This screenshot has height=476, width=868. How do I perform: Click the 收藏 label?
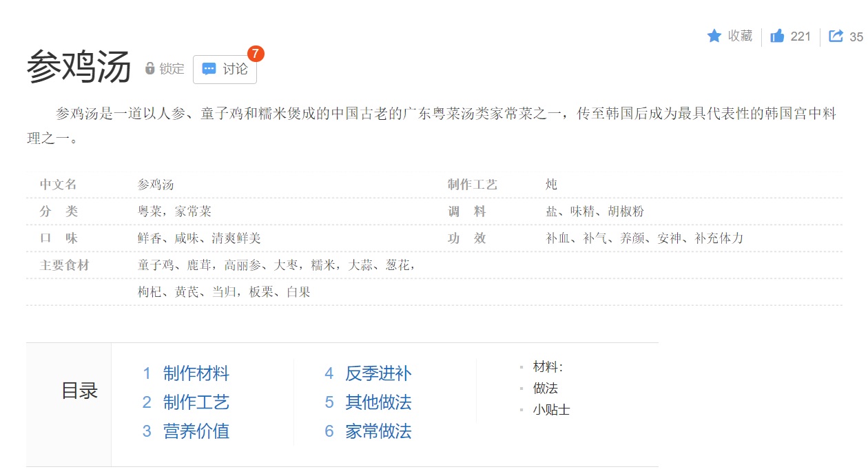tap(740, 36)
